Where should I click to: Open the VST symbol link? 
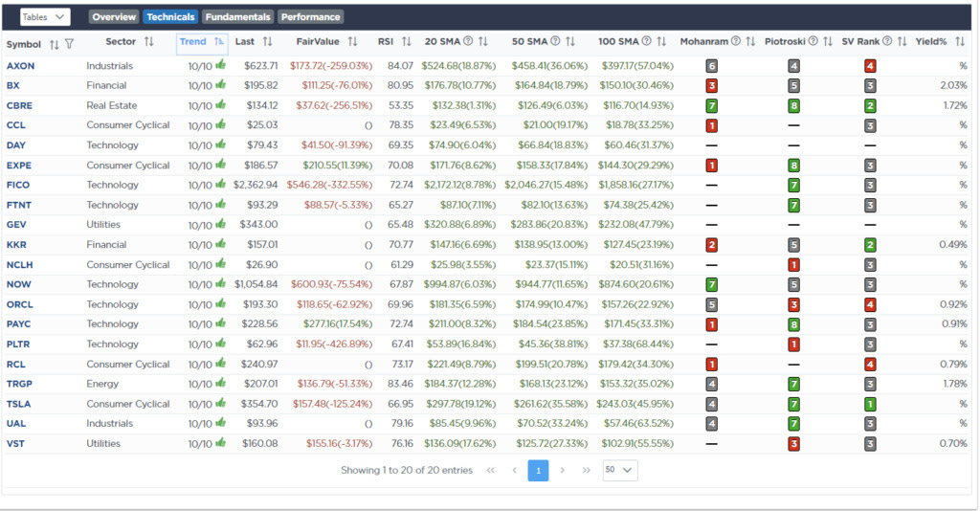[x=15, y=443]
